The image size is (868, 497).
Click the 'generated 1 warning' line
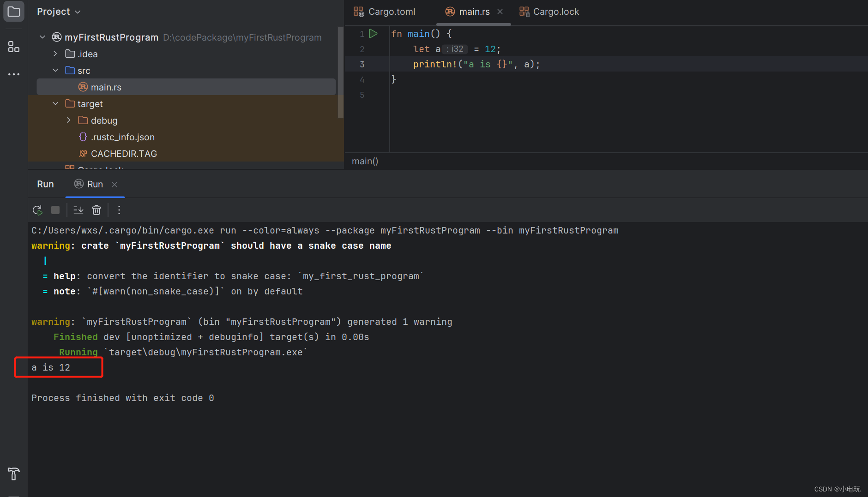coord(242,322)
